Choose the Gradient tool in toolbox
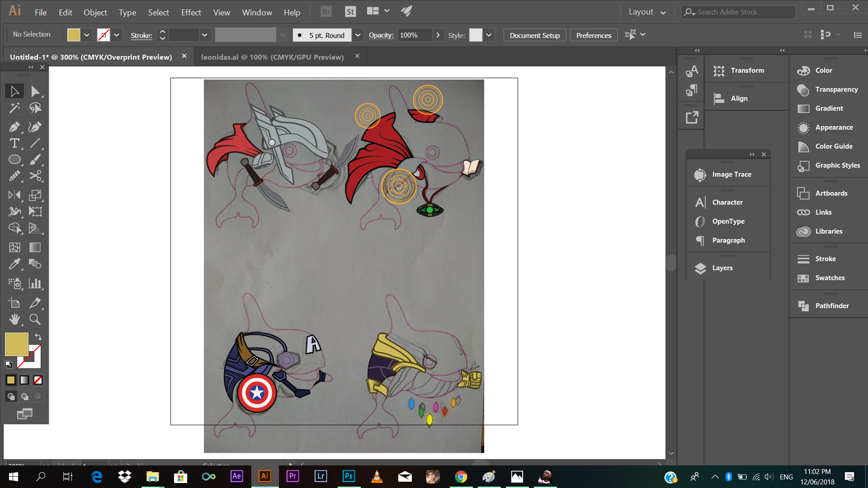 (35, 247)
